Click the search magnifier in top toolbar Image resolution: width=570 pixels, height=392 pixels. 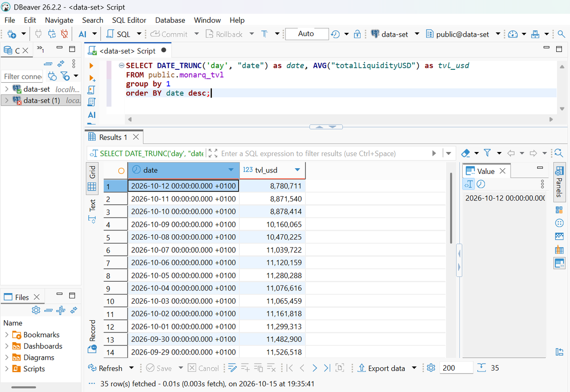(561, 34)
